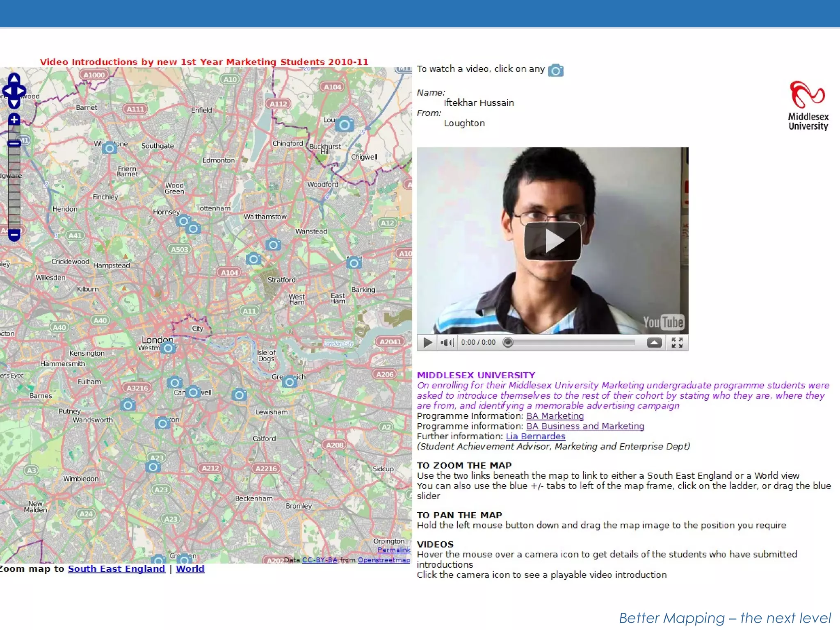Viewport: 840px width, 630px height.
Task: Click the sample camera icon in instructions
Action: click(556, 70)
